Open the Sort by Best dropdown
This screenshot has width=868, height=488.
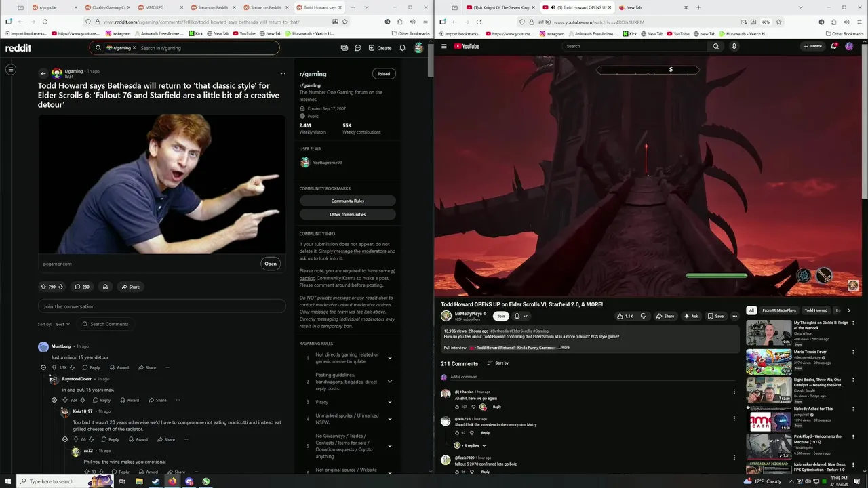(62, 324)
